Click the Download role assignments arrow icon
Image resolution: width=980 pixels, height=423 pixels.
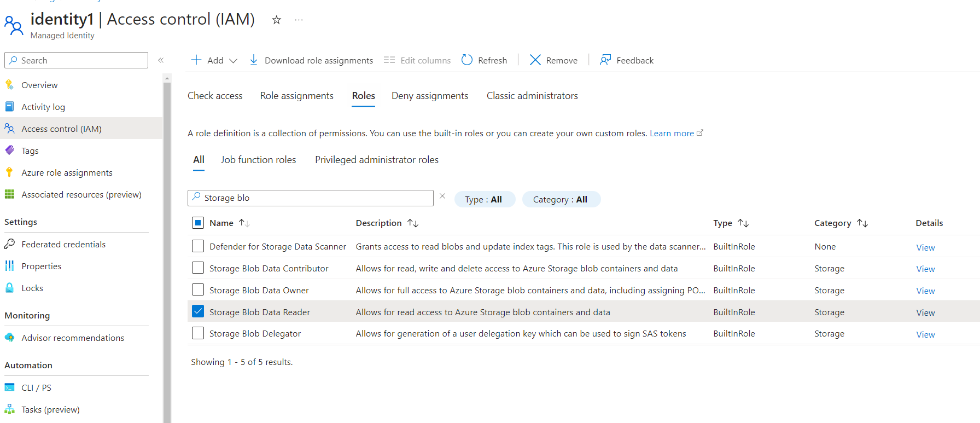(254, 60)
